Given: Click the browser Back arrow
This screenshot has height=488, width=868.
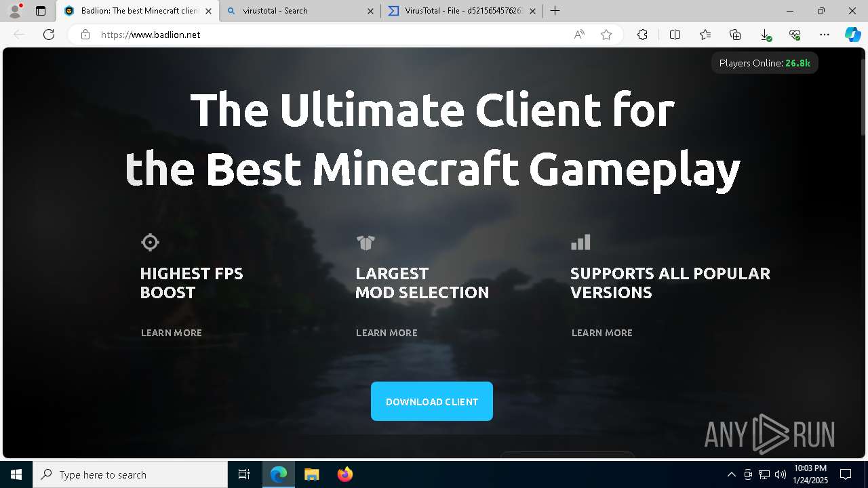Looking at the screenshot, I should click(x=19, y=35).
